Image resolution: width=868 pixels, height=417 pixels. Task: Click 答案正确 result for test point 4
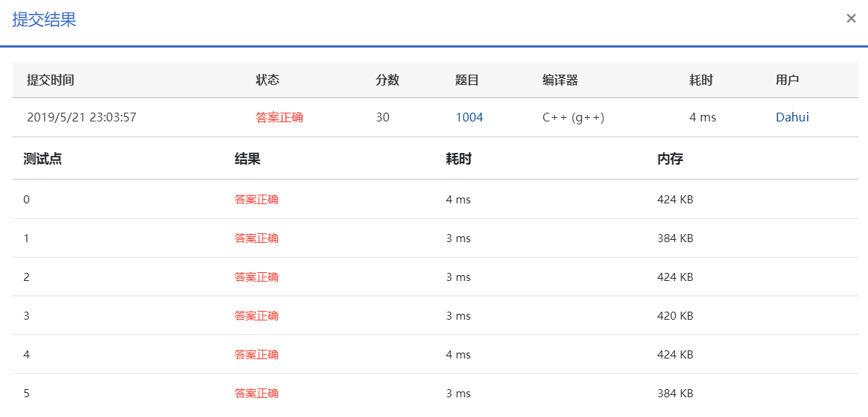256,354
